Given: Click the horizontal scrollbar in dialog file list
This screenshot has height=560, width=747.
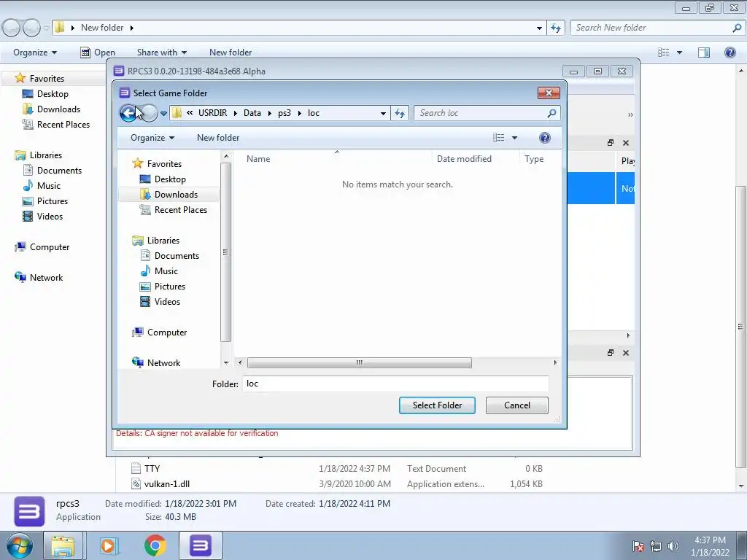Looking at the screenshot, I should tap(359, 363).
